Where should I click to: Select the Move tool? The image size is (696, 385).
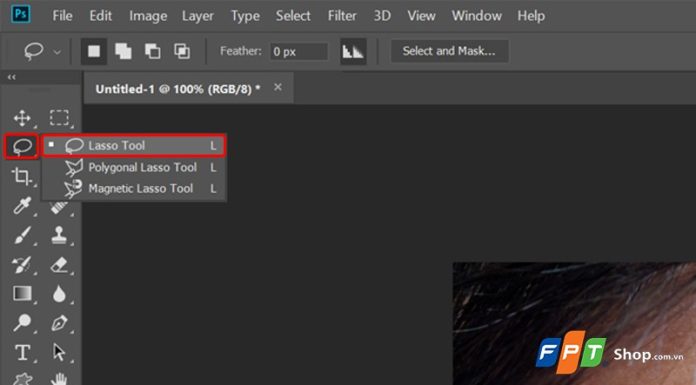pos(22,118)
